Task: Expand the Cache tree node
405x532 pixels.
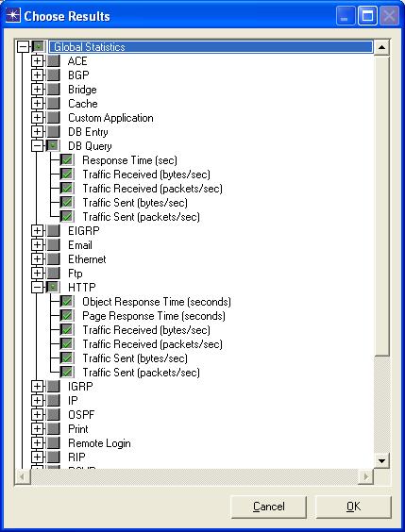Action: pos(38,104)
